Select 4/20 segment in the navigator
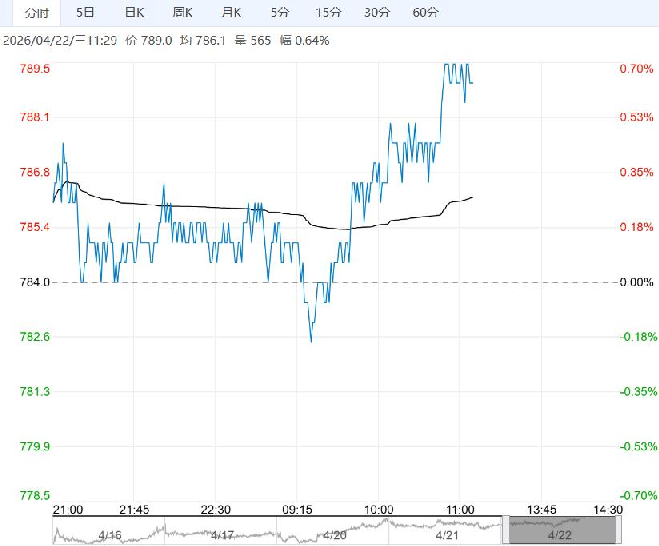 (335, 535)
